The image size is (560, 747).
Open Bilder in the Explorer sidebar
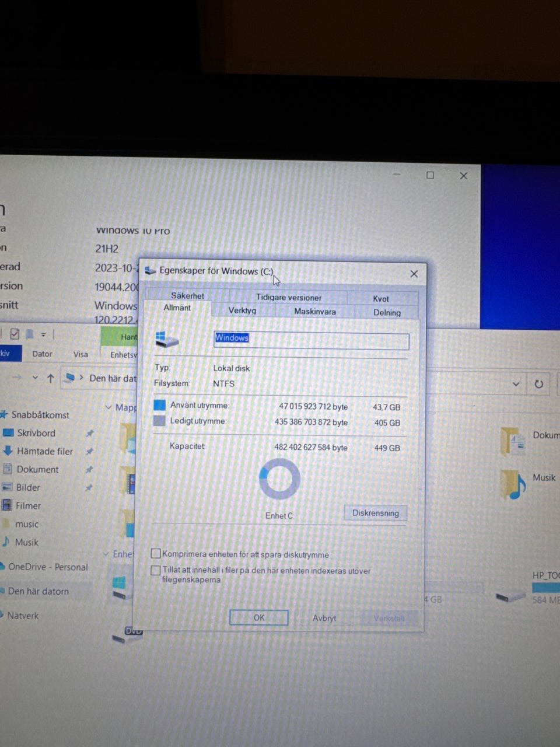point(28,487)
